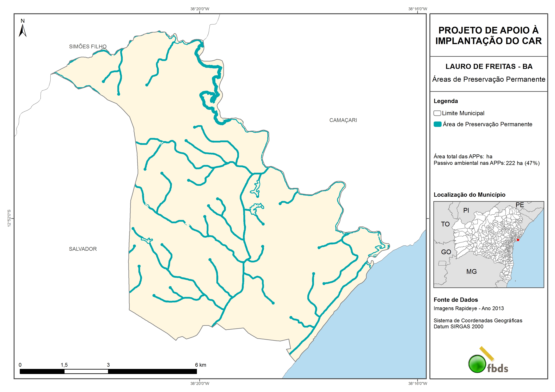This screenshot has height=392, width=555.
Task: Click the teal APP legend swatch
Action: 437,124
